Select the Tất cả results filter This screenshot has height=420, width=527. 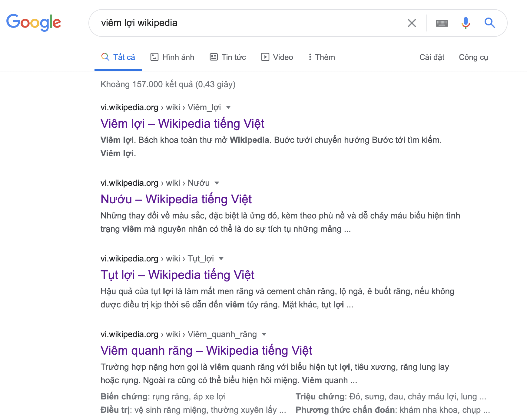pyautogui.click(x=124, y=57)
